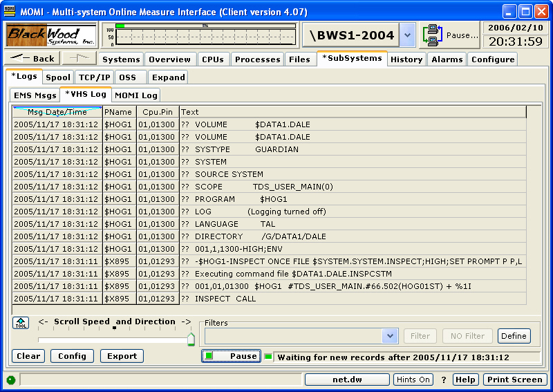Select the Logs sub-tab
553x392 pixels.
(x=24, y=76)
